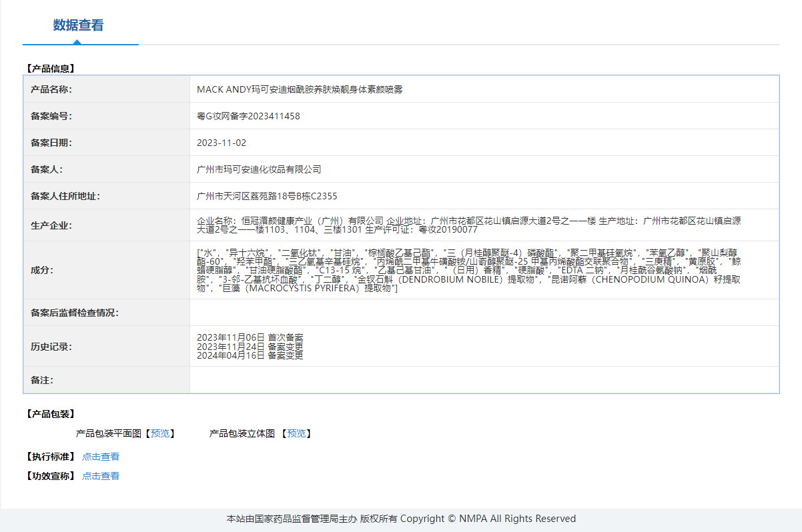Image resolution: width=802 pixels, height=532 pixels.
Task: Click the 【功效宣称】 label
Action: click(x=50, y=476)
